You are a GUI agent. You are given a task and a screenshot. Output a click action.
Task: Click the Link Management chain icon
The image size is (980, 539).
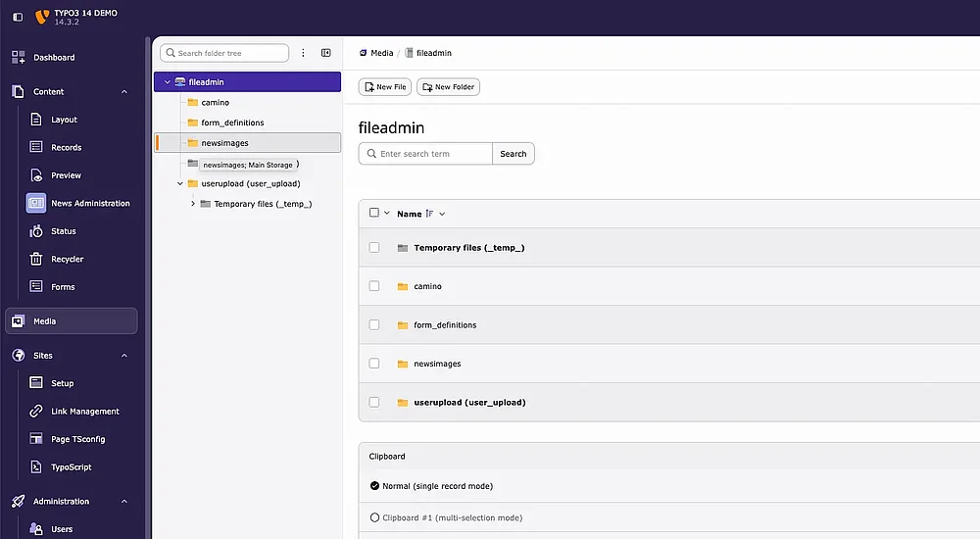tap(36, 411)
